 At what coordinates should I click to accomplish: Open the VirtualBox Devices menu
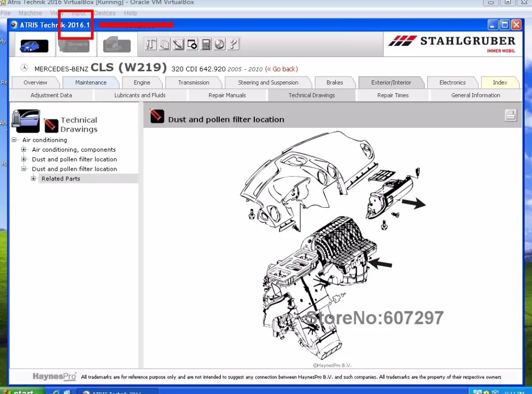pos(104,13)
